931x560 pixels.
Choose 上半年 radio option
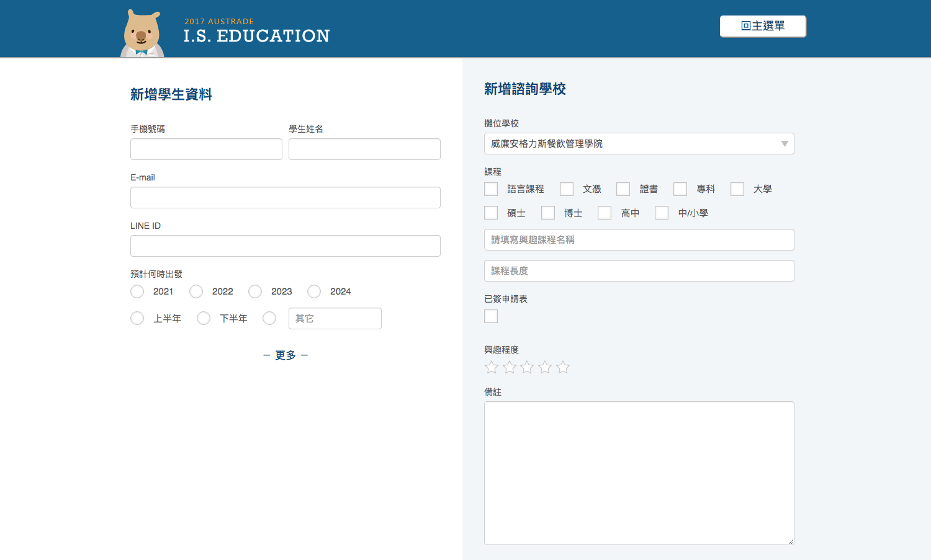tap(137, 318)
